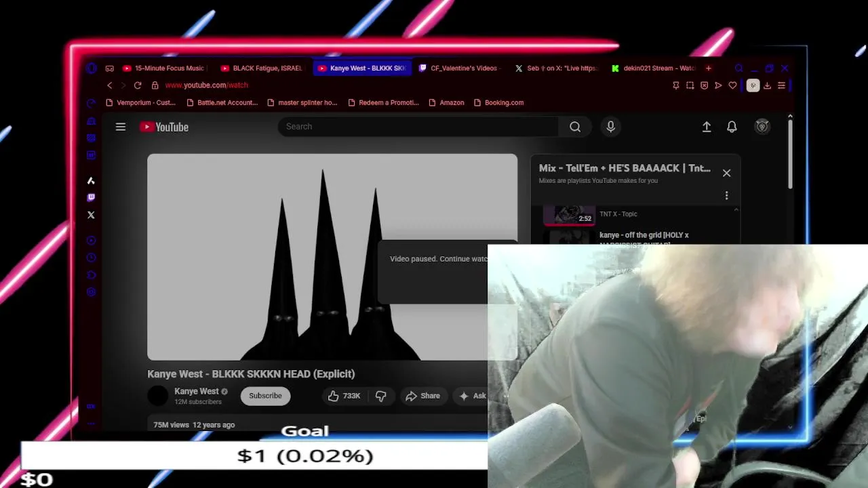Open the Kanye West channel avatar
Screen dimensions: 868x488
(x=157, y=396)
